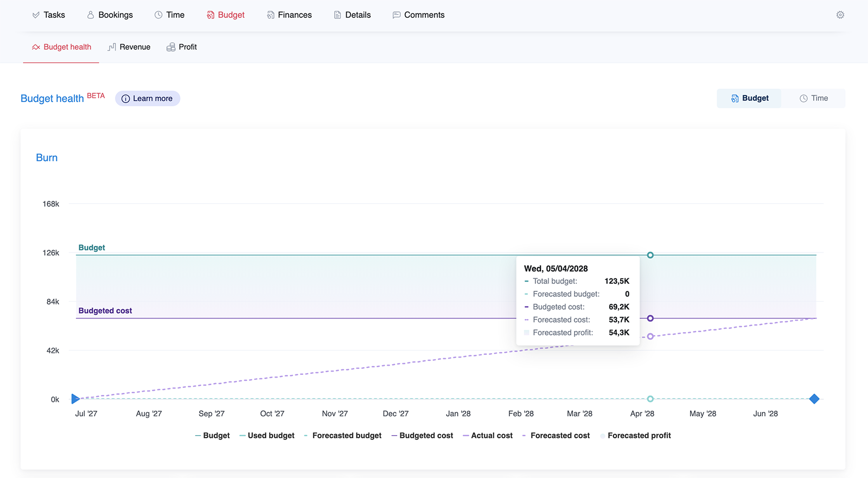Select the Budget view toggle button
The height and width of the screenshot is (478, 868).
point(749,98)
